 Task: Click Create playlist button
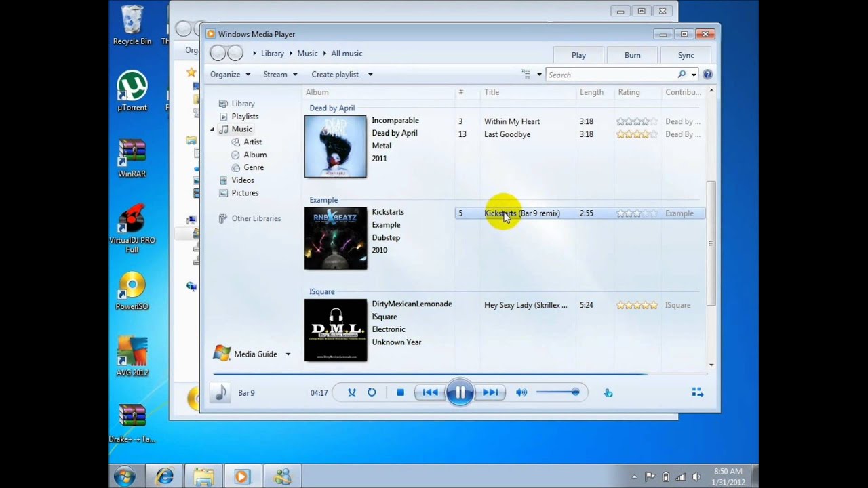coord(335,75)
